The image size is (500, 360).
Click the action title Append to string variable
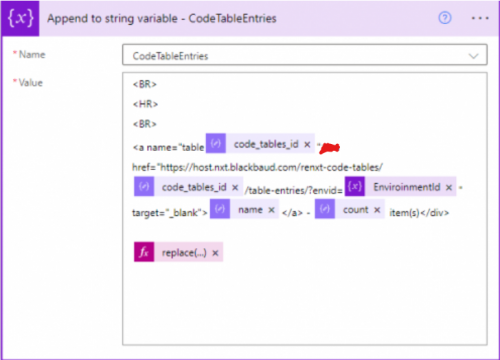click(162, 18)
